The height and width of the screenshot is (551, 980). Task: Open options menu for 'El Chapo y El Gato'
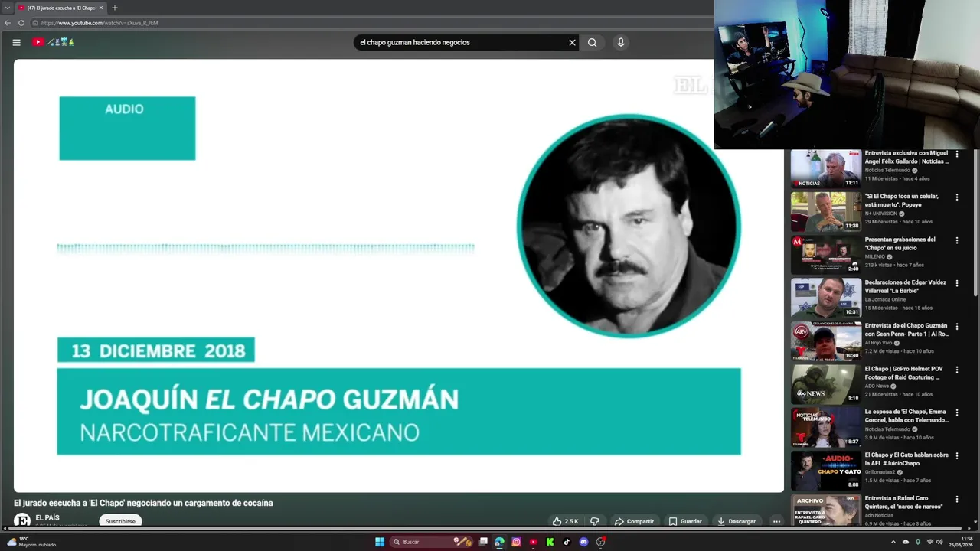click(956, 456)
